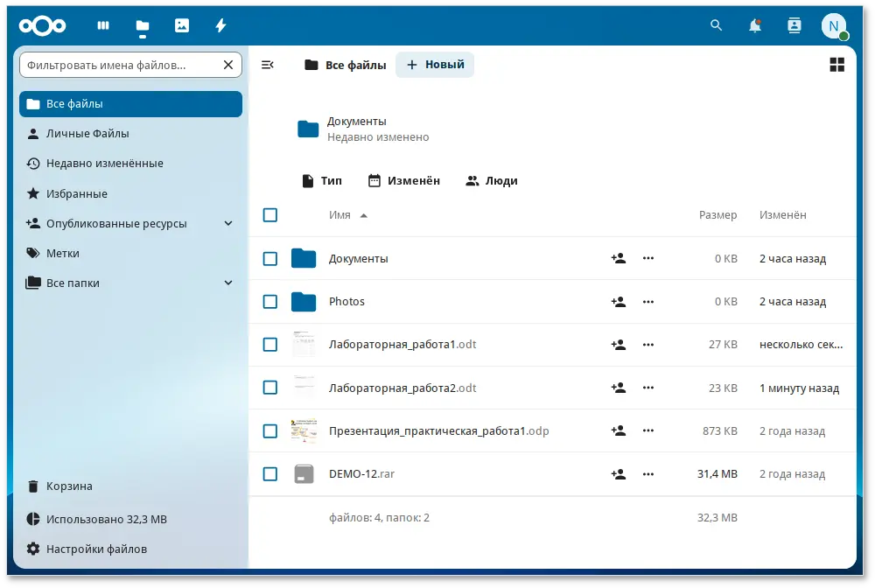Create a new item with the Новый button

click(435, 64)
